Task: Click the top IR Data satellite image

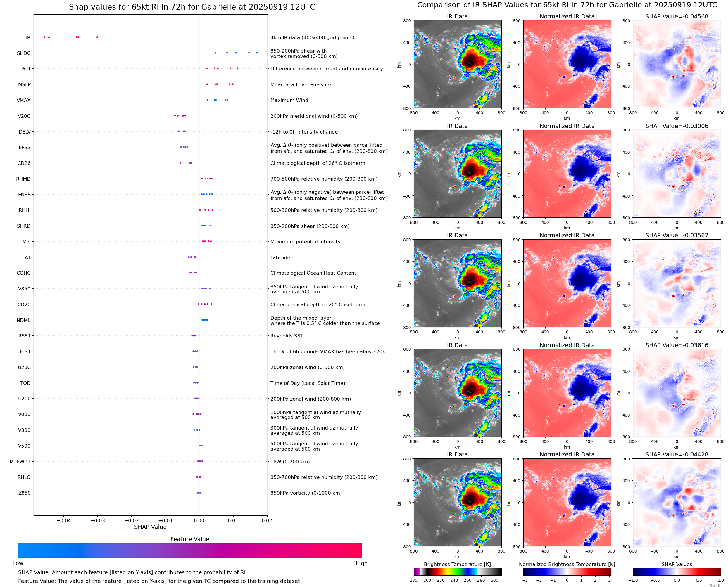Action: click(457, 64)
